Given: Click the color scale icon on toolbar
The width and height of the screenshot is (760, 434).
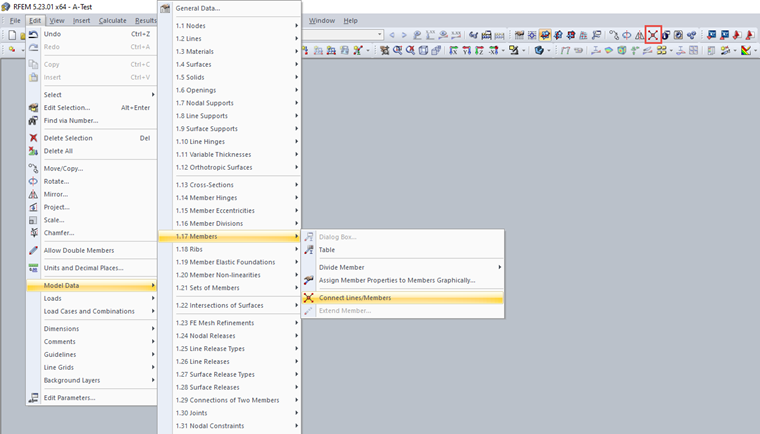Looking at the screenshot, I should pos(746,50).
